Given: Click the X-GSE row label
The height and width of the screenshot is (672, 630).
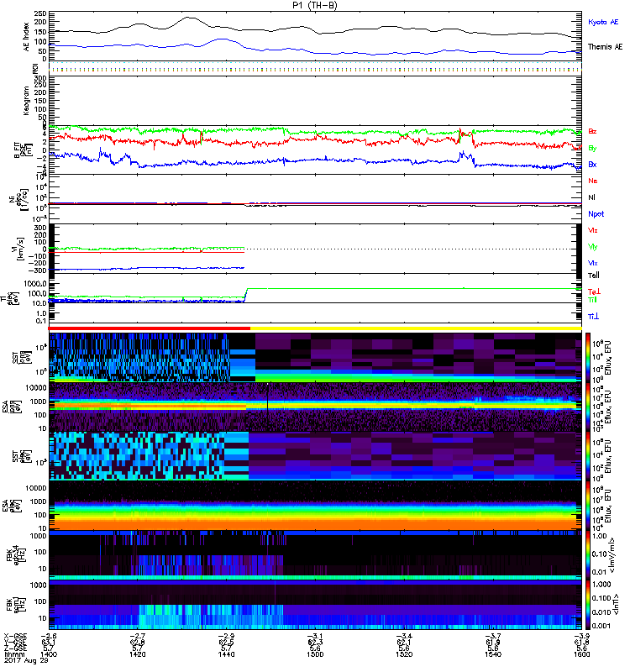Looking at the screenshot, I should pos(15,637).
